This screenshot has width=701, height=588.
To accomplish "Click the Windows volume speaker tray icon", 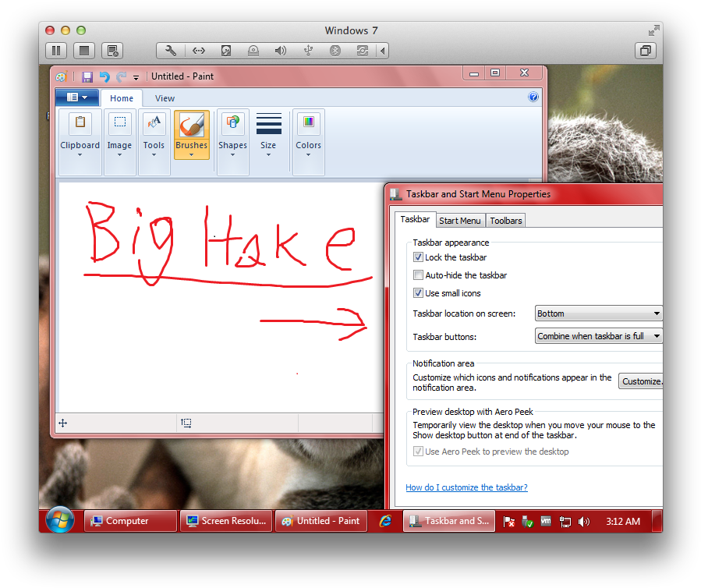I will click(584, 522).
